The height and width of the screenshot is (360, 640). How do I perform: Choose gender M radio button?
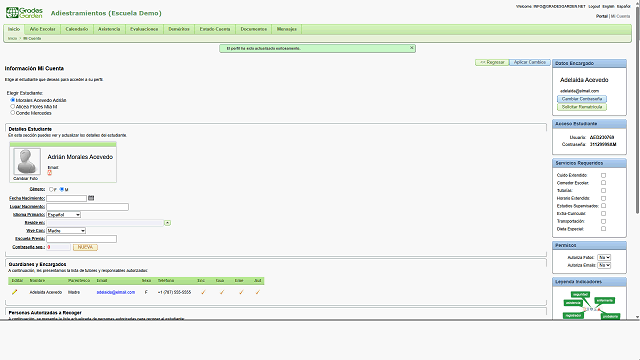62,189
